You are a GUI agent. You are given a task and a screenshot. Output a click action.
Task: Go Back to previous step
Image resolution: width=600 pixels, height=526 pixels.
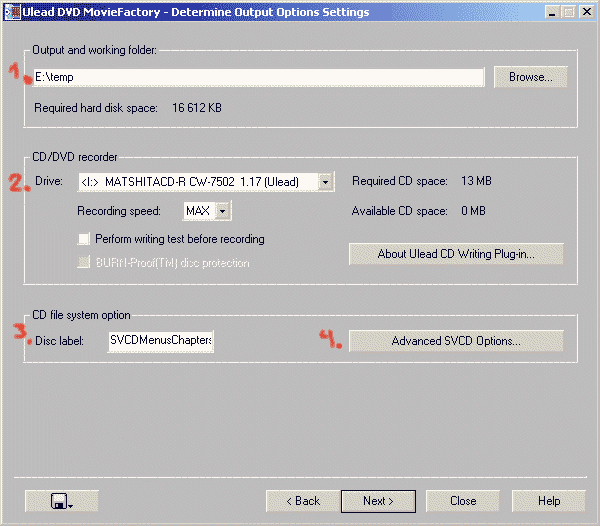coord(303,501)
